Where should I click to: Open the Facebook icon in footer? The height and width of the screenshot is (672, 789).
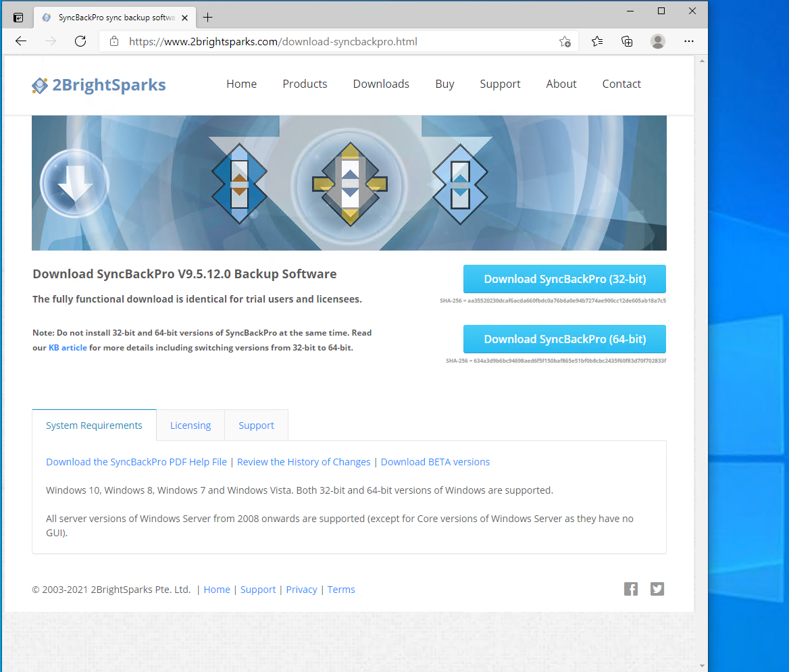(631, 589)
